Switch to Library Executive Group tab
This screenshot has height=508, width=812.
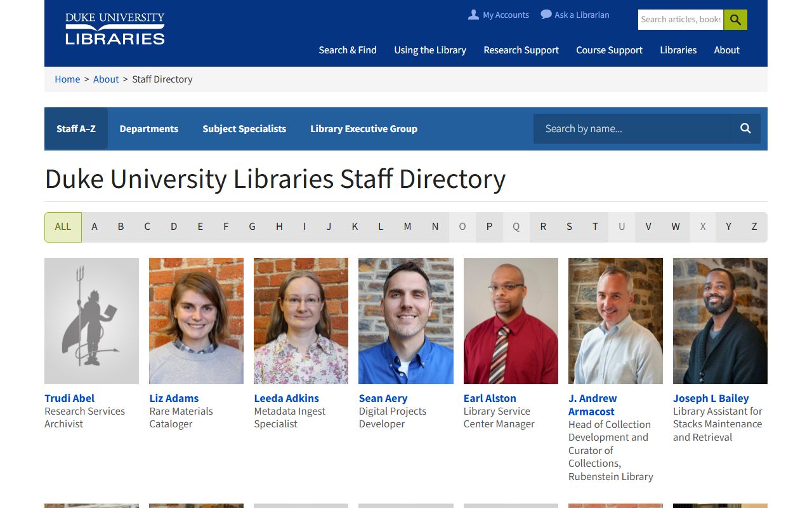363,129
